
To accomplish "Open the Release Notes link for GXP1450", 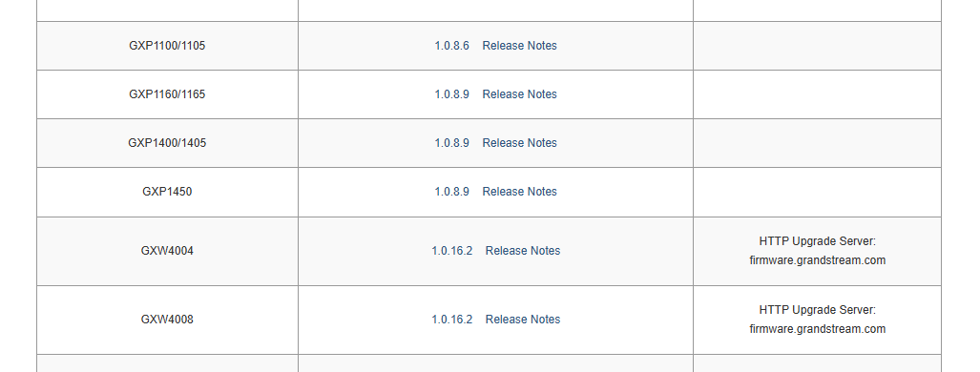I will click(x=519, y=192).
